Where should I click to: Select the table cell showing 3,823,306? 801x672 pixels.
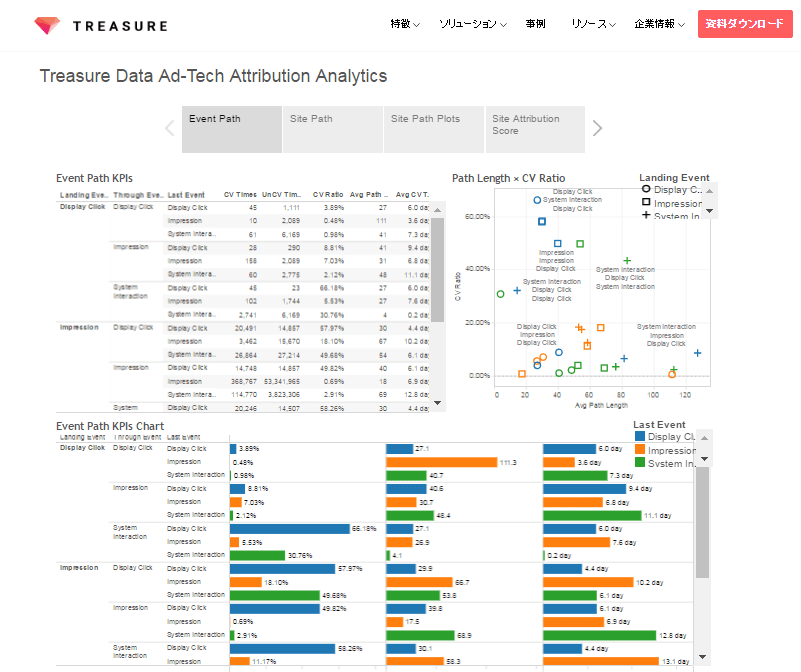tap(284, 395)
